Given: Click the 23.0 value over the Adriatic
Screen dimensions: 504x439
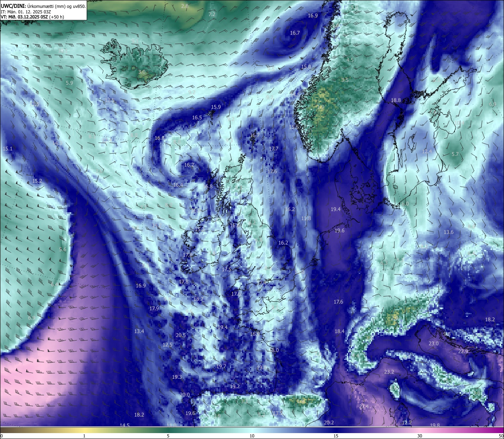Looking at the screenshot, I should [434, 344].
